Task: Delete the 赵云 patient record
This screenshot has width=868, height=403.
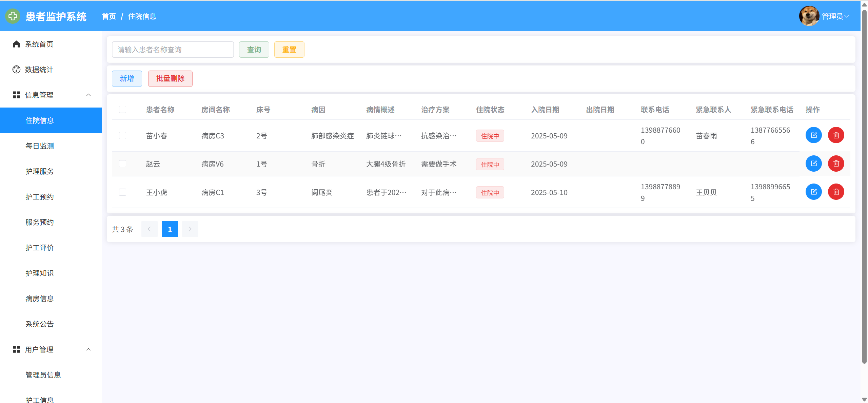Action: pos(836,164)
